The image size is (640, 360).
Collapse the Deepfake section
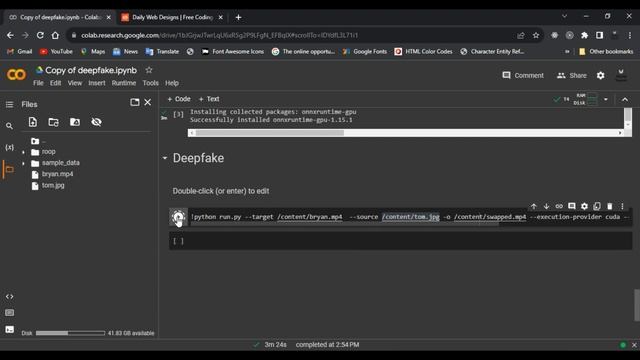point(164,158)
